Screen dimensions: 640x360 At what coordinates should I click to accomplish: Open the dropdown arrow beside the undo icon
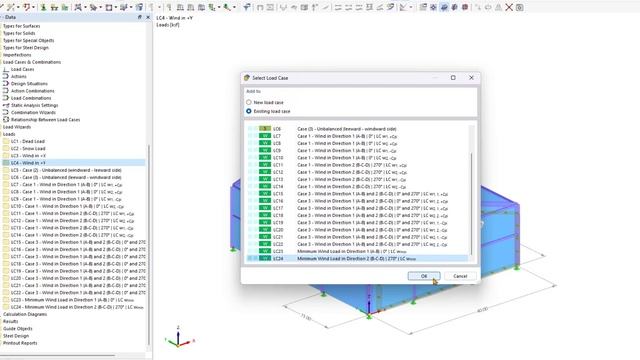pyautogui.click(x=33, y=7)
